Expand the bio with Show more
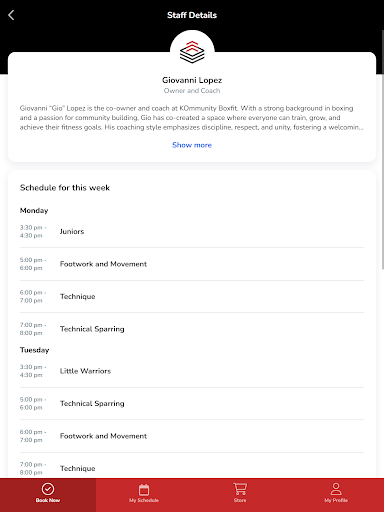 [192, 145]
